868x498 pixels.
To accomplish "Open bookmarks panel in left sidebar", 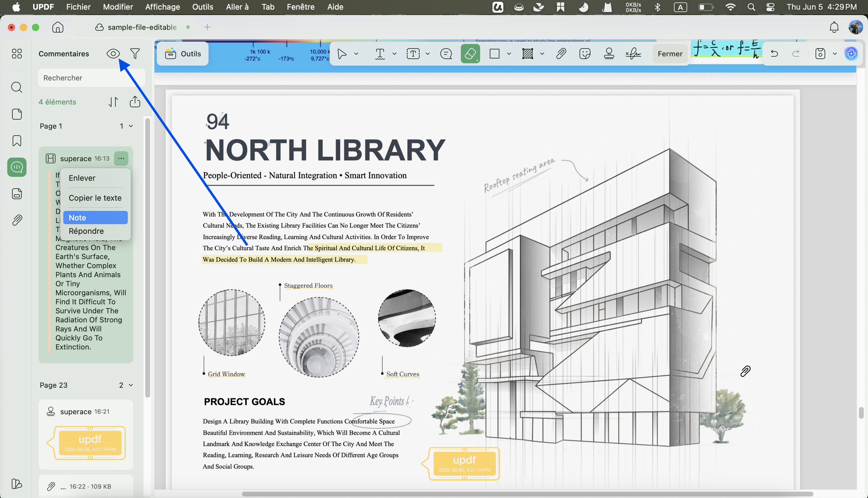I will click(x=17, y=141).
